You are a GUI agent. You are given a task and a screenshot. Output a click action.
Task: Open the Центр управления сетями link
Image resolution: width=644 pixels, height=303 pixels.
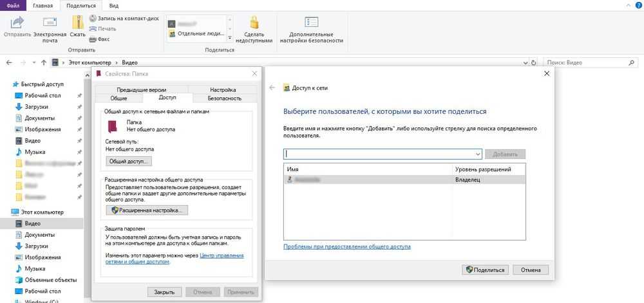[222, 255]
